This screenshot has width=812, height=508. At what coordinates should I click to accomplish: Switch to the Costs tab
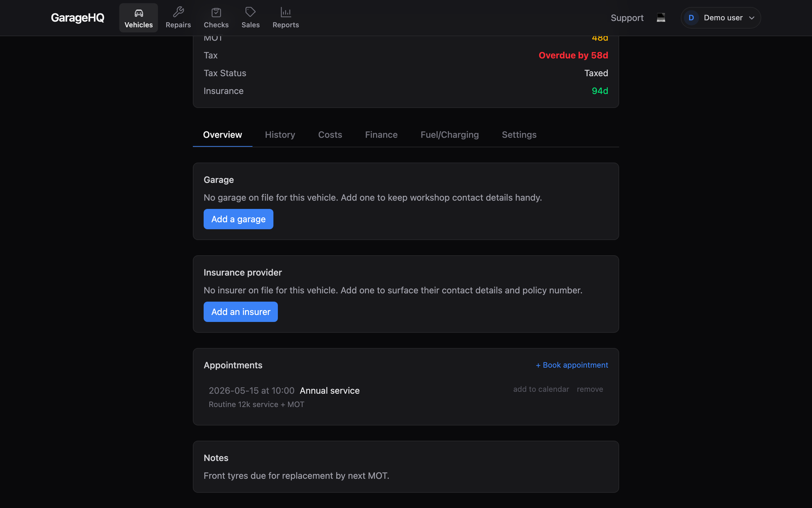coord(330,135)
